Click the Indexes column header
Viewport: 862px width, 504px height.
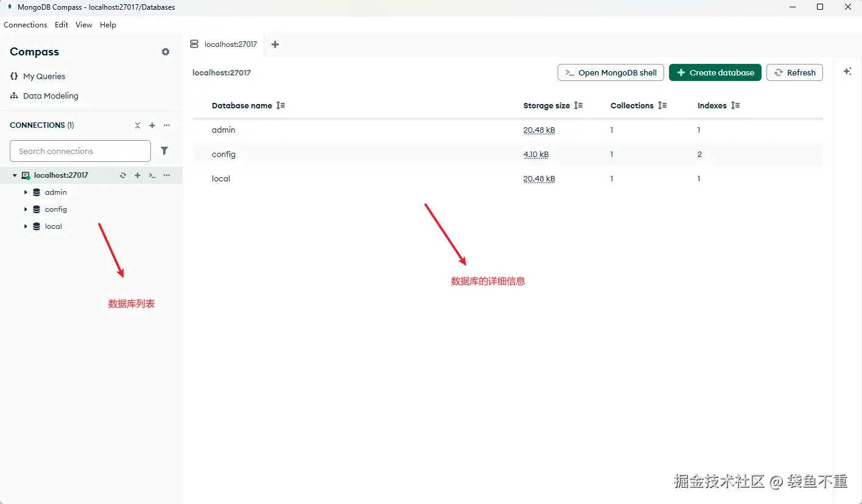pos(712,105)
